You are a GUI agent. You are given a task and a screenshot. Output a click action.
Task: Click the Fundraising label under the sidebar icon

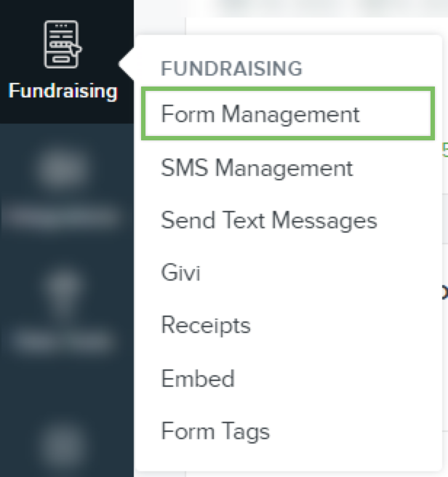(x=63, y=92)
